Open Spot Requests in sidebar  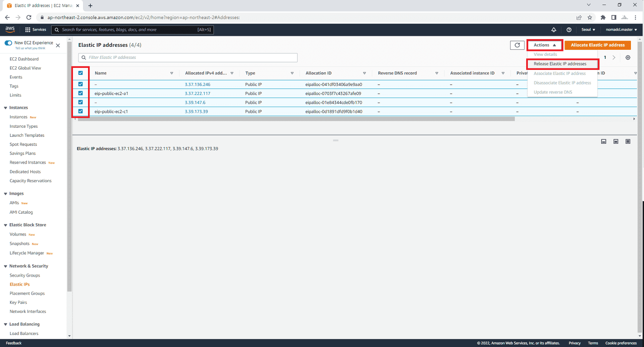(23, 145)
